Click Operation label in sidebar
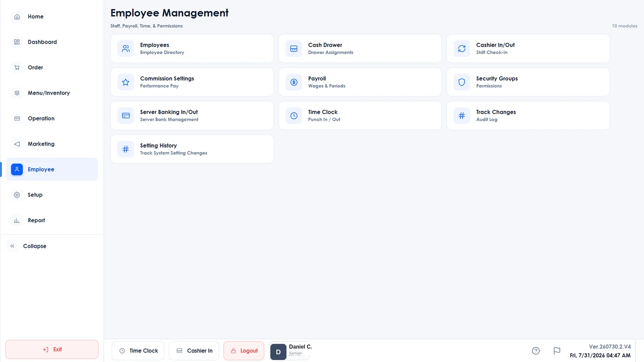The height and width of the screenshot is (362, 644). pyautogui.click(x=41, y=119)
